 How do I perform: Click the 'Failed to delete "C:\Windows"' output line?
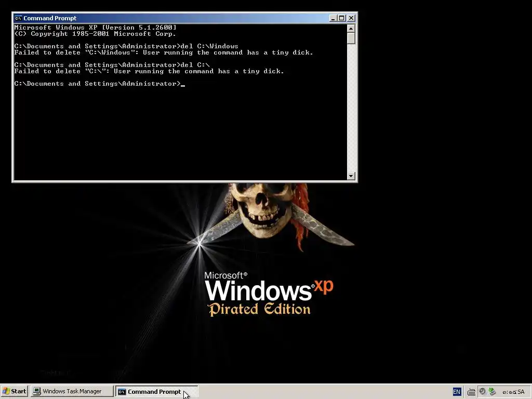pyautogui.click(x=164, y=52)
